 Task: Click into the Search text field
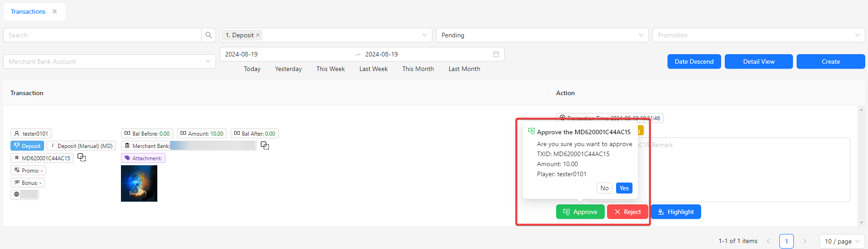point(102,35)
